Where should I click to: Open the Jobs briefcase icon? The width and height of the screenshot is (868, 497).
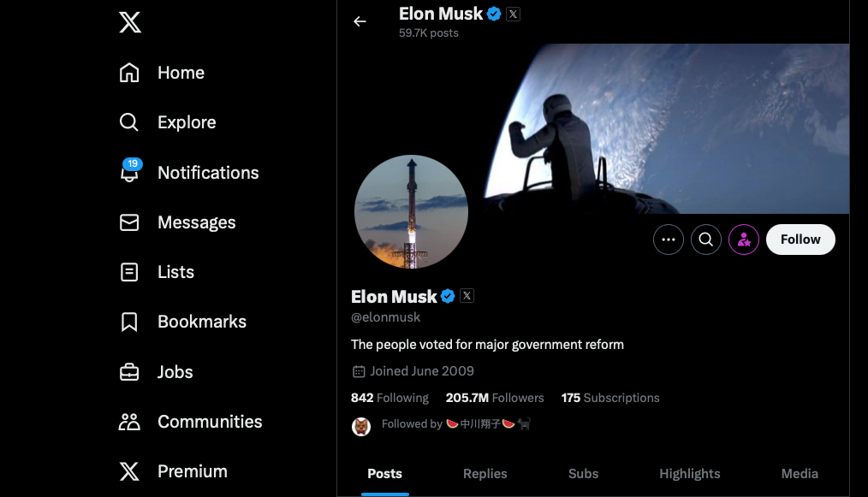(129, 371)
